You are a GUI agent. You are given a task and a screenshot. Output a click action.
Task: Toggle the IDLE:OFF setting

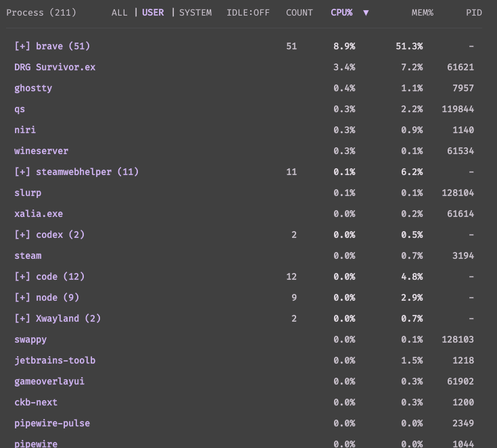248,13
